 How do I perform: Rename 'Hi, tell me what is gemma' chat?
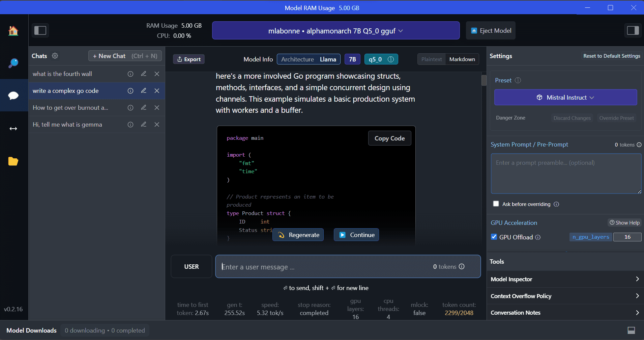click(x=144, y=125)
